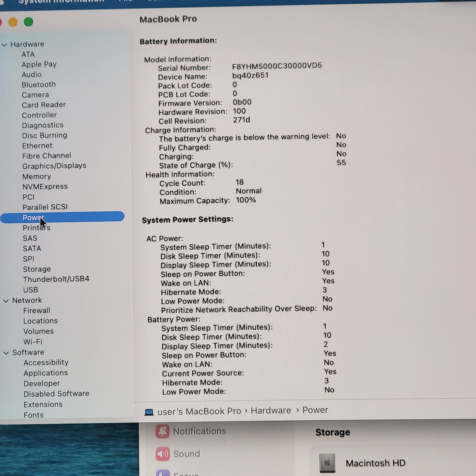Click the Maximum Capacity value 100%

click(246, 200)
